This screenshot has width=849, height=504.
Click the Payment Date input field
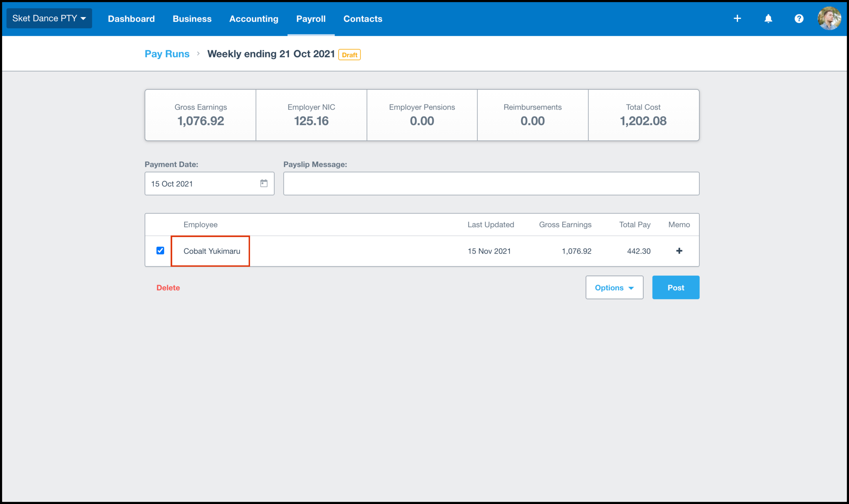coord(202,184)
